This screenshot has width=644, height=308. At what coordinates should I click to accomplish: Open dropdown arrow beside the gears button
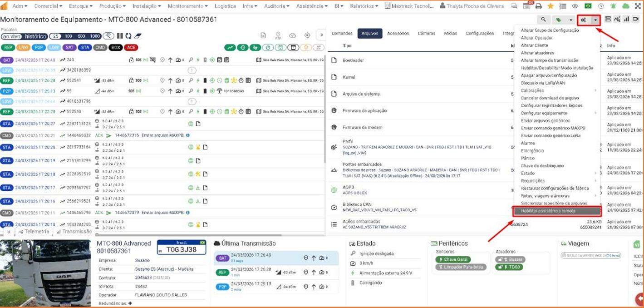pyautogui.click(x=595, y=20)
